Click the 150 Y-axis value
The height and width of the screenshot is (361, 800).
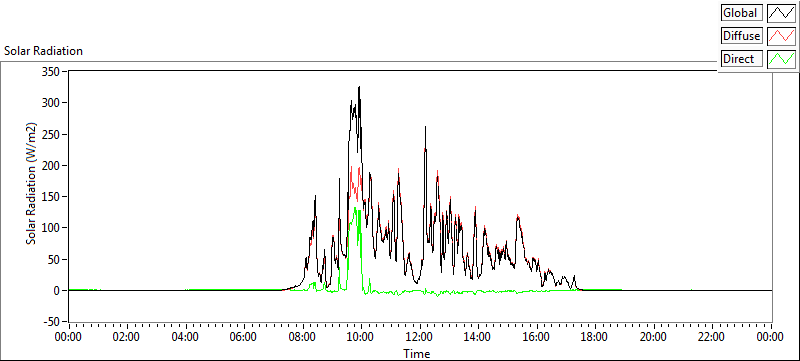[52, 197]
